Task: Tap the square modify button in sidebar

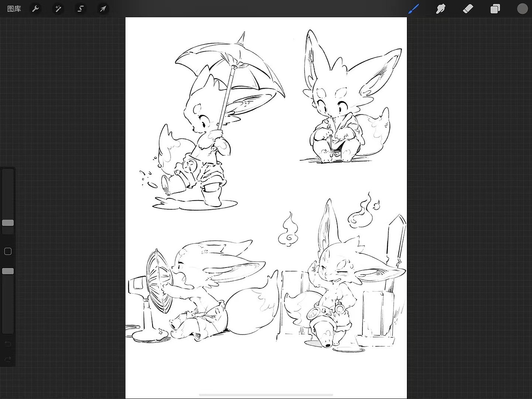Action: coord(8,251)
